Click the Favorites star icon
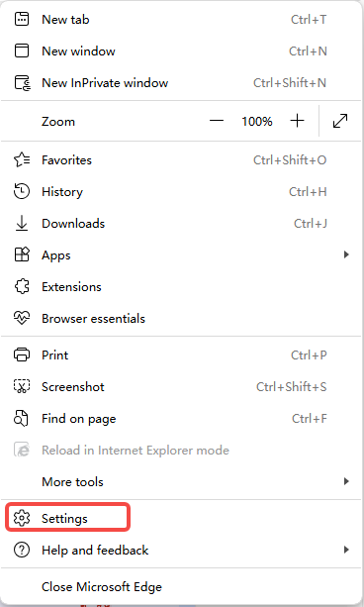The height and width of the screenshot is (607, 364). [22, 159]
